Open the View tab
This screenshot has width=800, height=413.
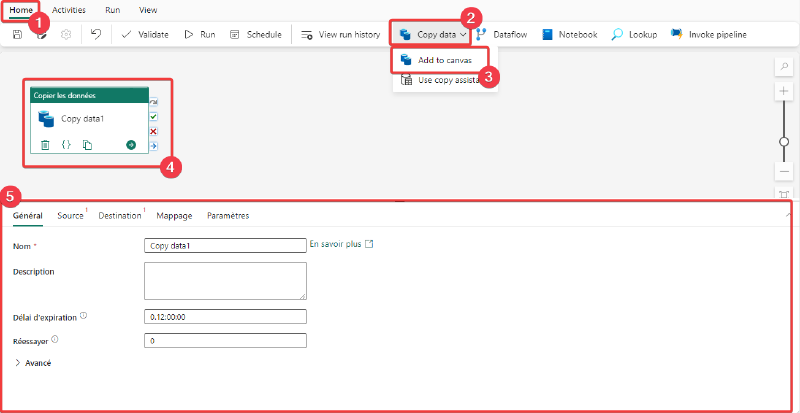148,10
